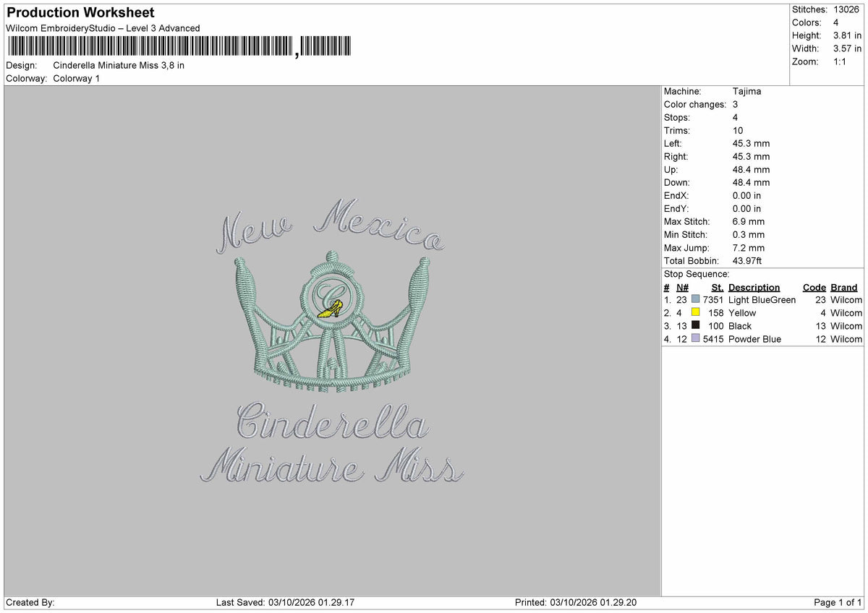Click the barcode below the title

pyautogui.click(x=179, y=47)
